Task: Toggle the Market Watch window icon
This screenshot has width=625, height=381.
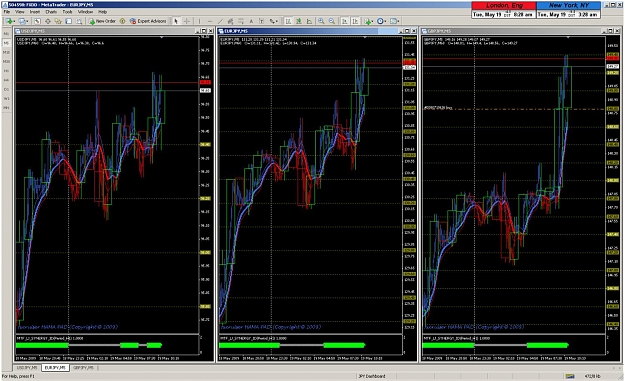Action: 37,21
